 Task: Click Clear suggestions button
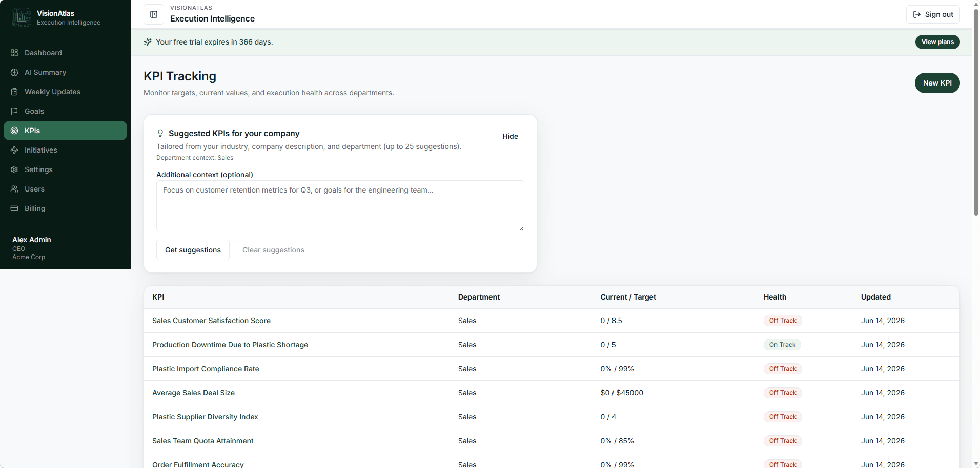[x=273, y=250]
